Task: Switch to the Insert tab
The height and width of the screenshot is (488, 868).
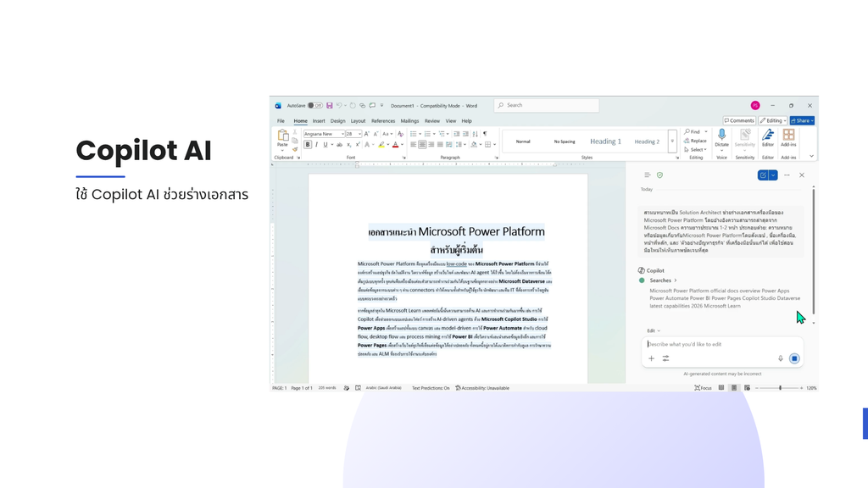Action: pyautogui.click(x=319, y=120)
